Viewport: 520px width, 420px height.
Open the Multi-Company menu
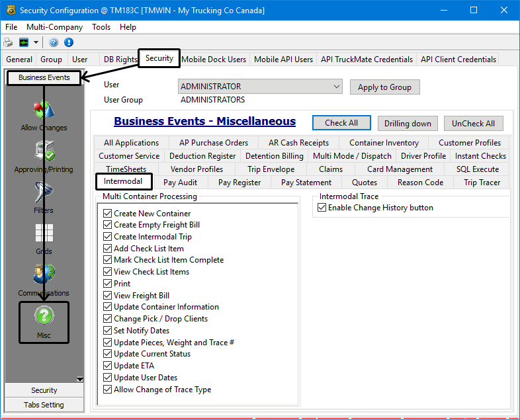[54, 27]
